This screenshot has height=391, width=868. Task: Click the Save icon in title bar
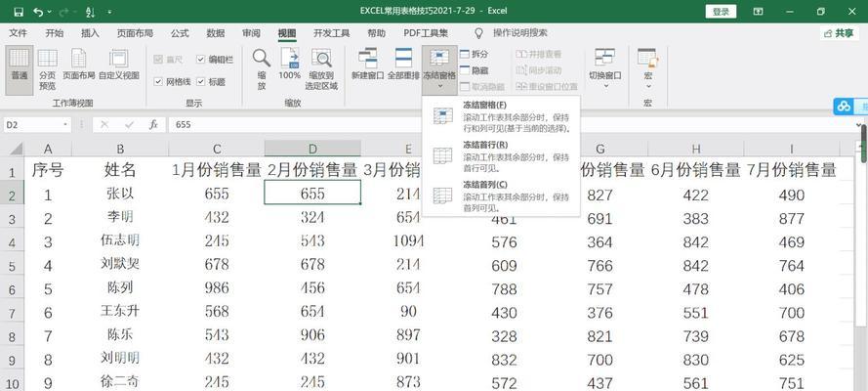point(19,12)
